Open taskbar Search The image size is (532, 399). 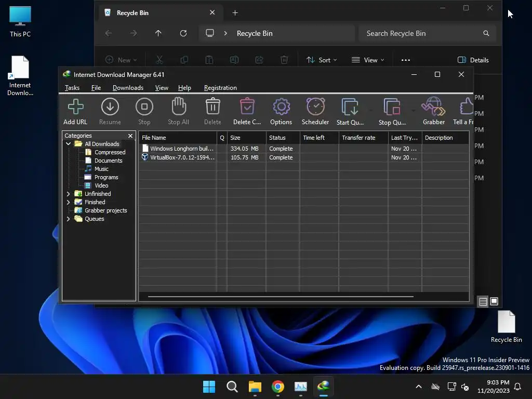pyautogui.click(x=232, y=387)
